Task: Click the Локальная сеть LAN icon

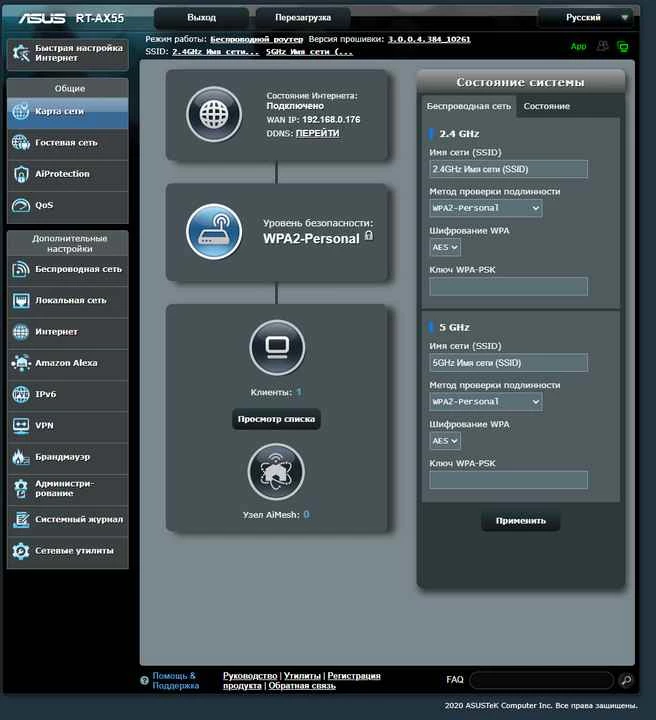Action: [x=21, y=301]
